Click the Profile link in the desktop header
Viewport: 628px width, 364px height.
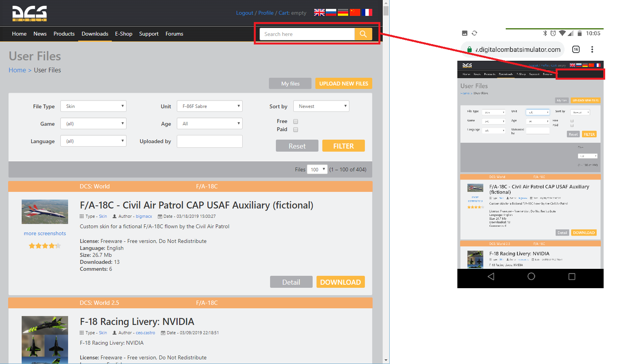point(266,13)
